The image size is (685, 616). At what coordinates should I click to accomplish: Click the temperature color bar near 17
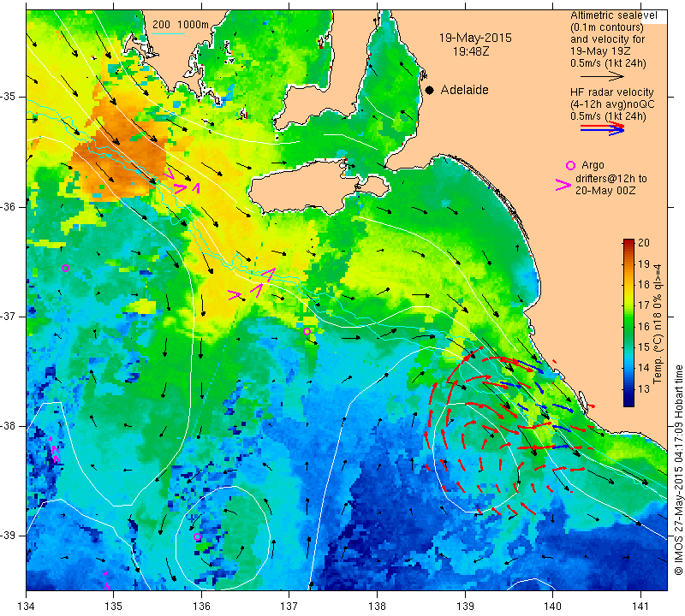(x=628, y=305)
